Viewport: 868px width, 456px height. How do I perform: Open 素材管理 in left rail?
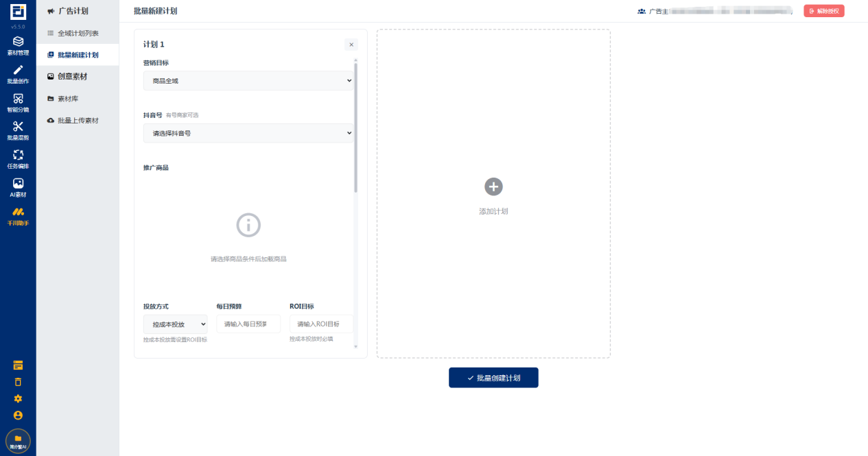[18, 46]
